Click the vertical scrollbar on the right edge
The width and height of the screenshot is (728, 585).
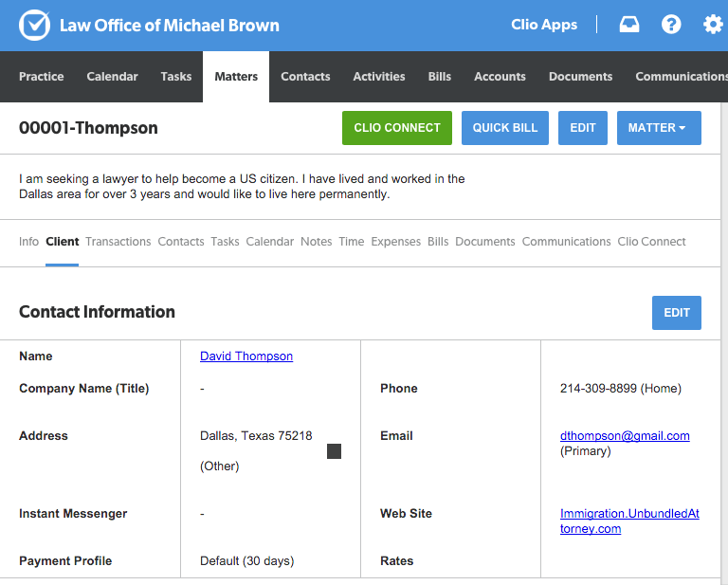point(724,343)
